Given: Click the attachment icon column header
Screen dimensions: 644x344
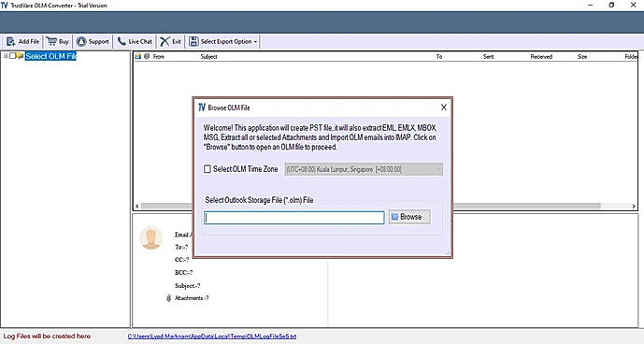Looking at the screenshot, I should click(147, 56).
